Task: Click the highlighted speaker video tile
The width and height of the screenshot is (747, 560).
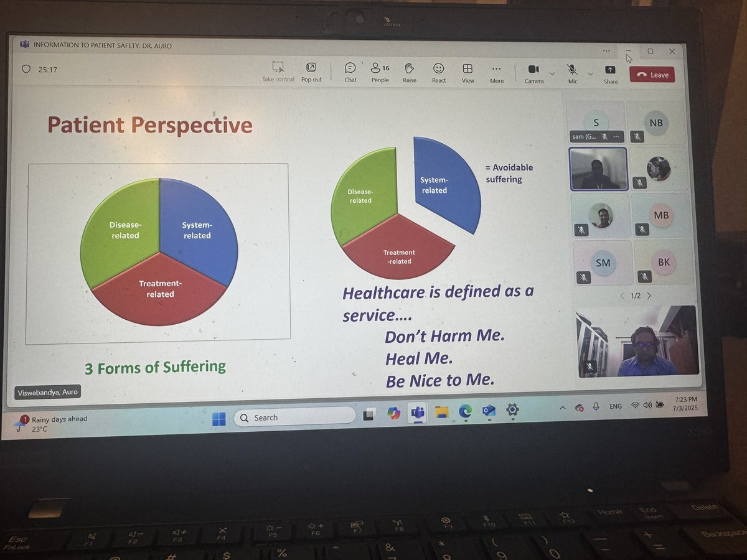Action: 598,169
